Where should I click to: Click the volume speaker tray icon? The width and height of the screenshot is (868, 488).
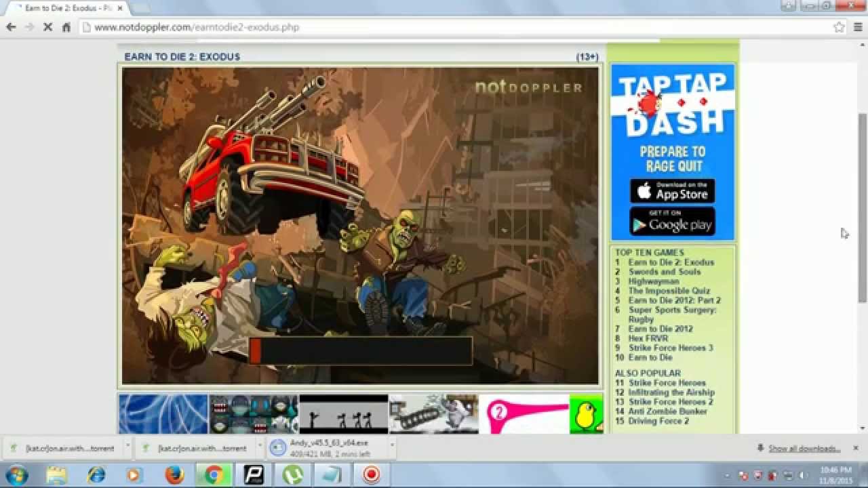[803, 475]
